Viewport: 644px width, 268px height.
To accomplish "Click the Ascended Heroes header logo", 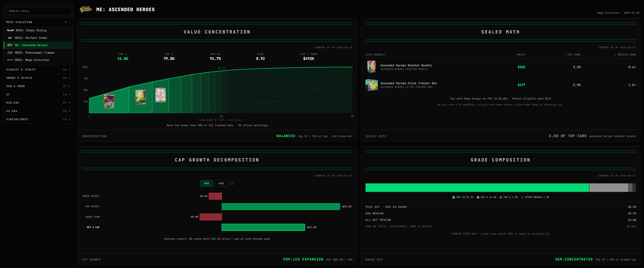I will (86, 9).
